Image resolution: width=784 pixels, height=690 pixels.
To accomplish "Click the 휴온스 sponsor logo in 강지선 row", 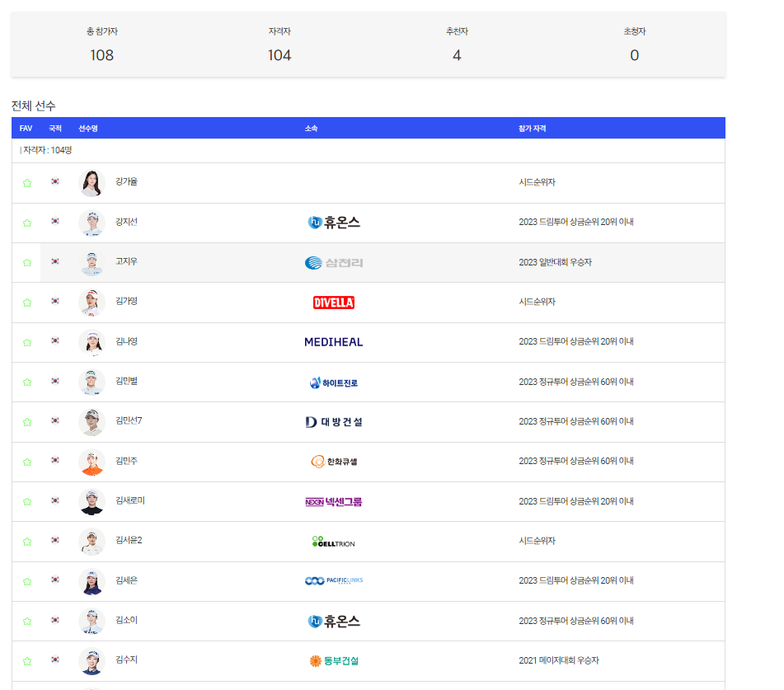I will 334,222.
